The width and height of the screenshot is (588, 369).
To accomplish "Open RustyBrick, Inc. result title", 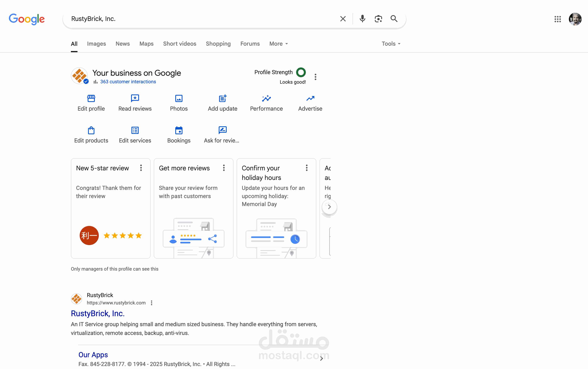I will click(98, 313).
